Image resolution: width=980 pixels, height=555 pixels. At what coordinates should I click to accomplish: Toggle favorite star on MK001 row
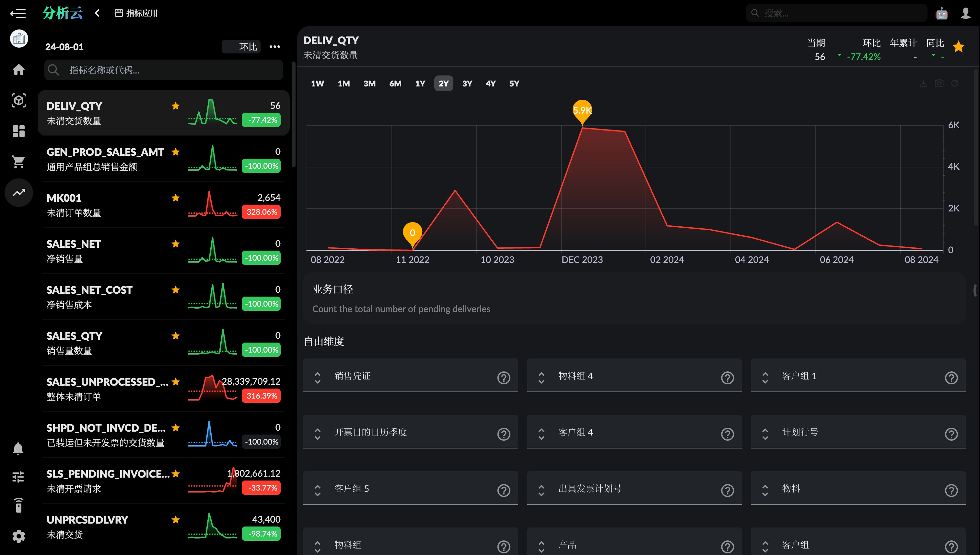tap(175, 198)
